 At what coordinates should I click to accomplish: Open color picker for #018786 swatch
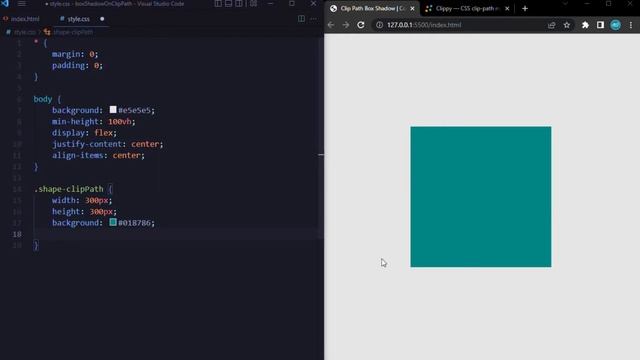[113, 222]
